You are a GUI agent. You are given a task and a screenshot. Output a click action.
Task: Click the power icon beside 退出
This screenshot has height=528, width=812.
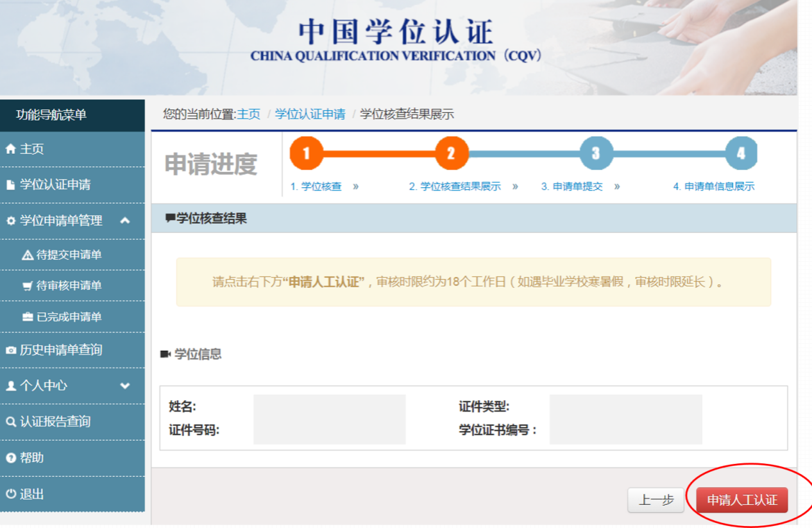pos(10,494)
